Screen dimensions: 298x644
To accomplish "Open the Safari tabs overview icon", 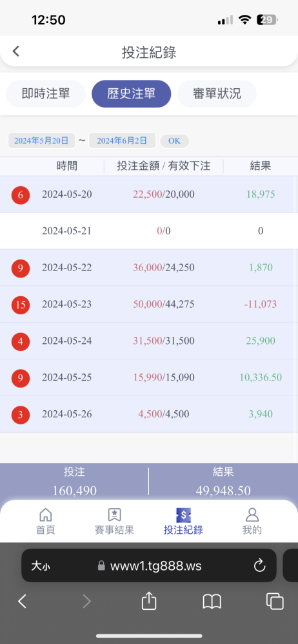I will (x=275, y=601).
